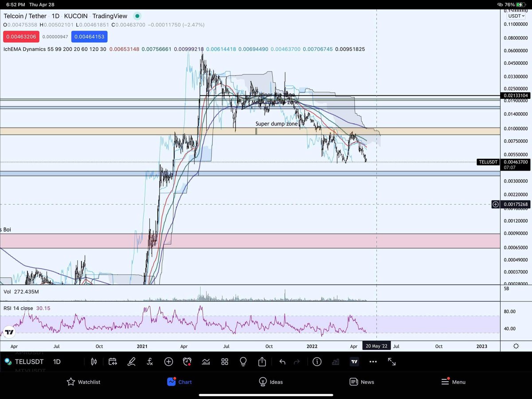Tap the red sell price 0.00463206 button
Screen dimensions: 532x399
[x=21, y=36]
